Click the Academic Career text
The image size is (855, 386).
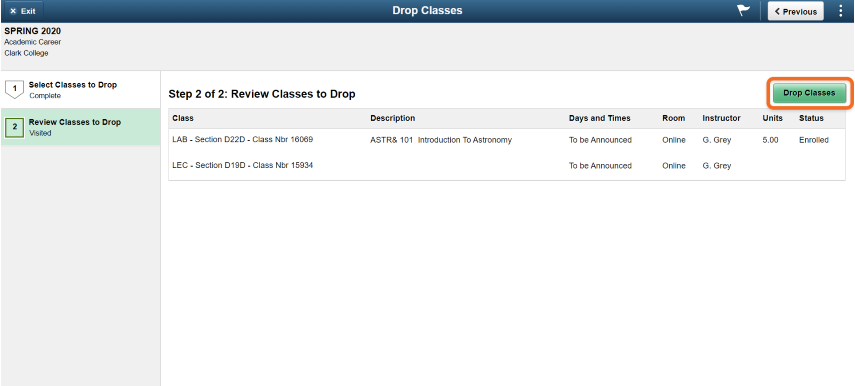33,42
